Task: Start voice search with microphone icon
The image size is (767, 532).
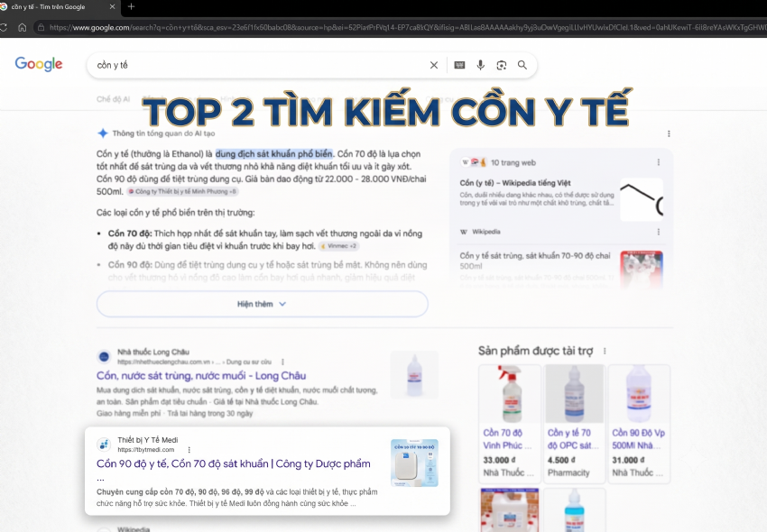Action: [x=480, y=65]
